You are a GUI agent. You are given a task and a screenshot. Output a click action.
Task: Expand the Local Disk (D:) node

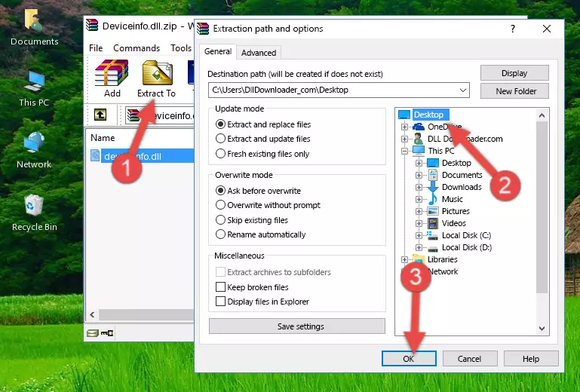click(419, 247)
